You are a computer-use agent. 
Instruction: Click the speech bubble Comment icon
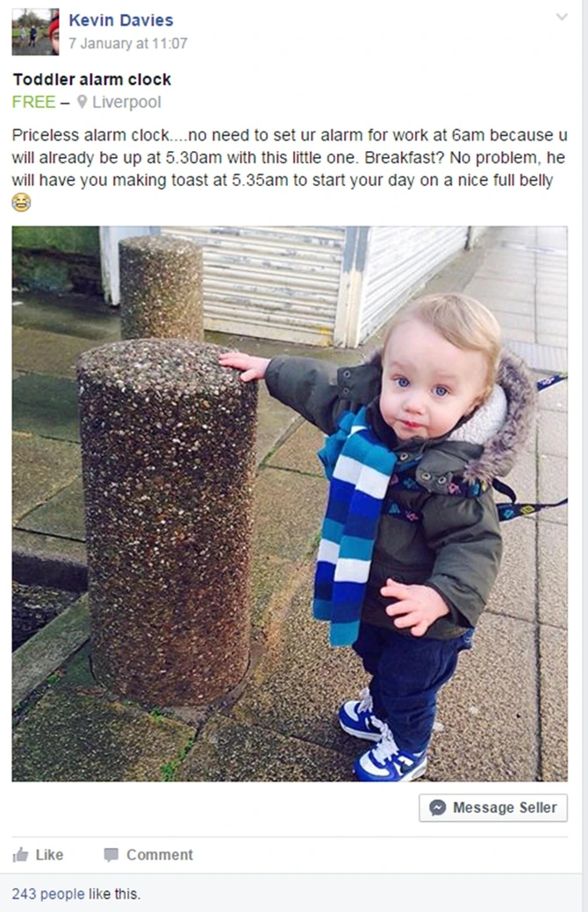pos(111,854)
